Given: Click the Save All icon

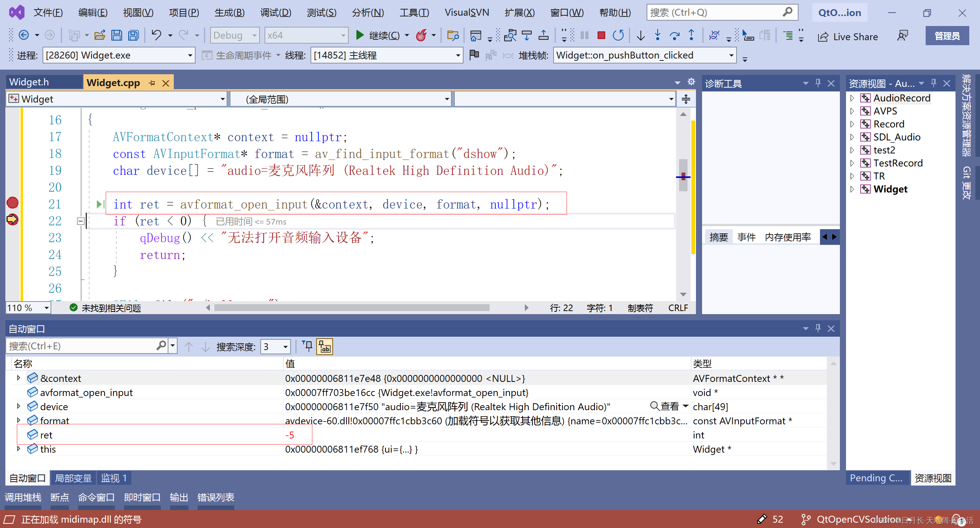Looking at the screenshot, I should (133, 36).
